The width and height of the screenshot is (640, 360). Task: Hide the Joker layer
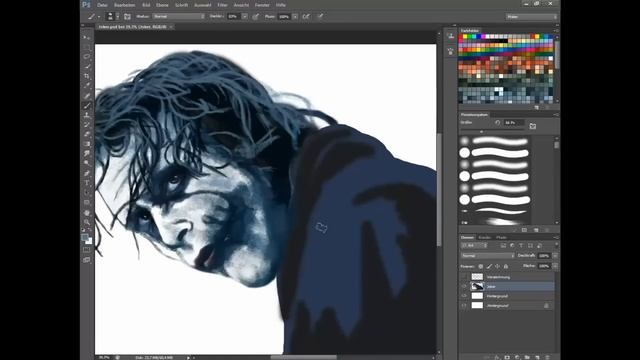point(464,287)
